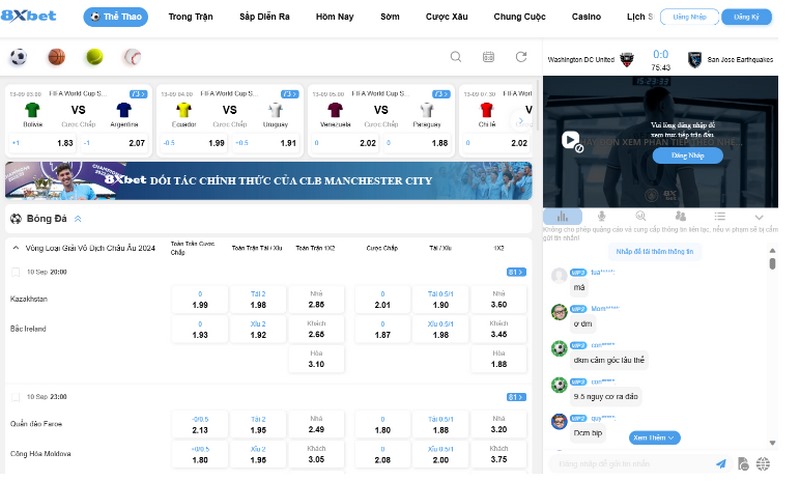
Task: Switch to the Casino tab
Action: click(x=586, y=17)
